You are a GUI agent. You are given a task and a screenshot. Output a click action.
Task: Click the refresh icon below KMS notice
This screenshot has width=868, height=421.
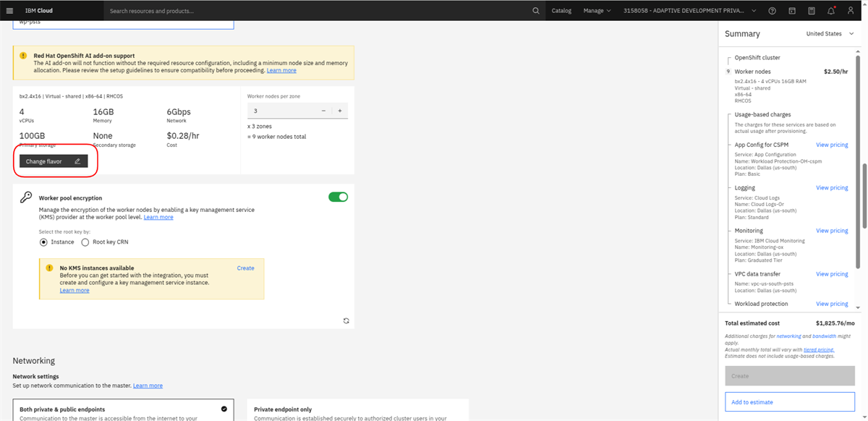346,320
